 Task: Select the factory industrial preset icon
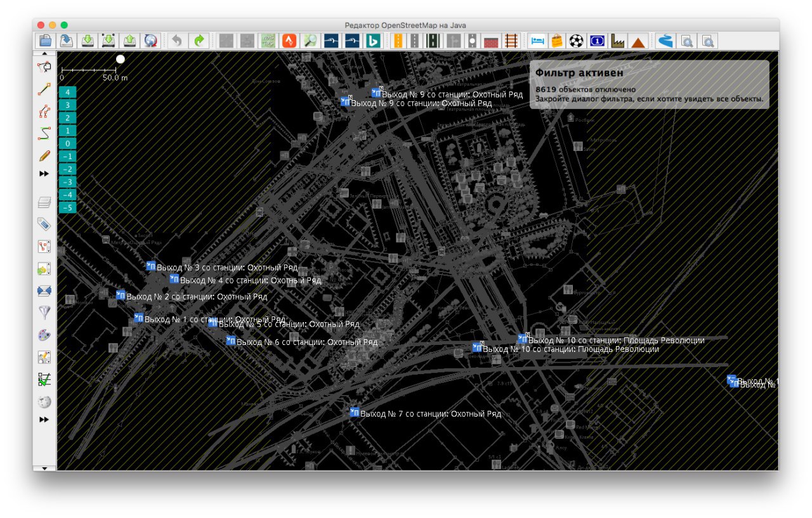pyautogui.click(x=618, y=41)
